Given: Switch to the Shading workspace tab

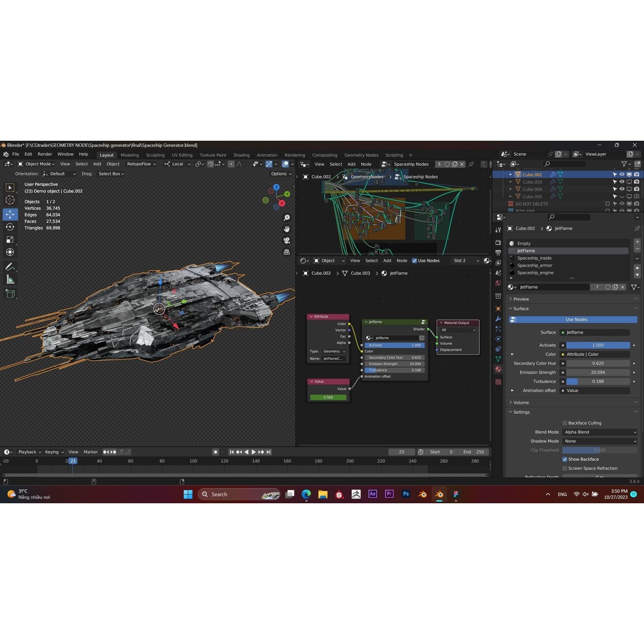Looking at the screenshot, I should click(x=241, y=155).
